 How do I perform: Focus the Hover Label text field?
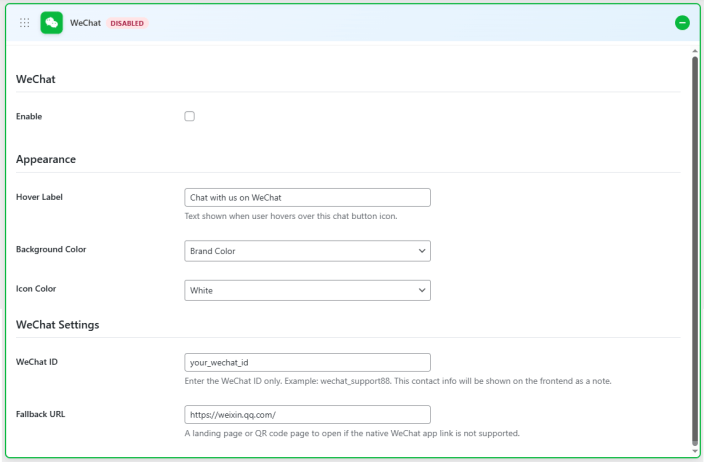tap(307, 198)
